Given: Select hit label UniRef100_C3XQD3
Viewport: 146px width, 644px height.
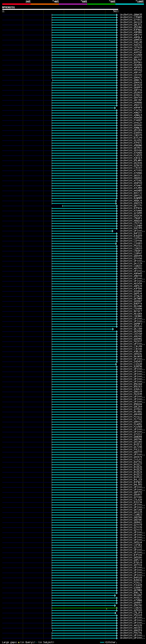Looking at the screenshot, I should click(131, 243).
